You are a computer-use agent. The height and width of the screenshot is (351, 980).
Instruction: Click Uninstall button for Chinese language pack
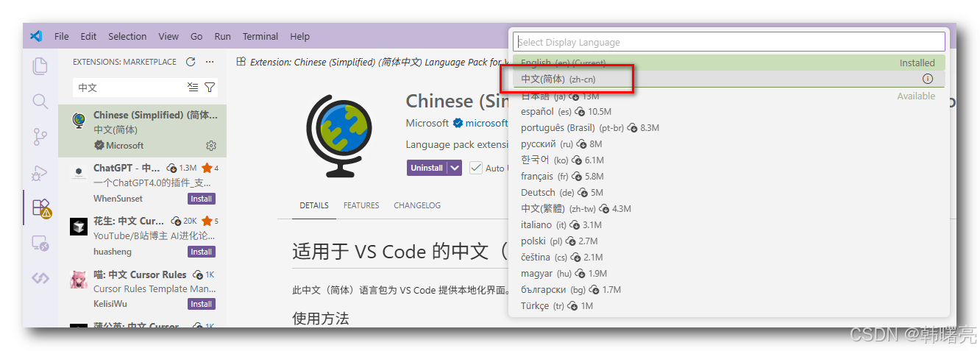tap(427, 168)
